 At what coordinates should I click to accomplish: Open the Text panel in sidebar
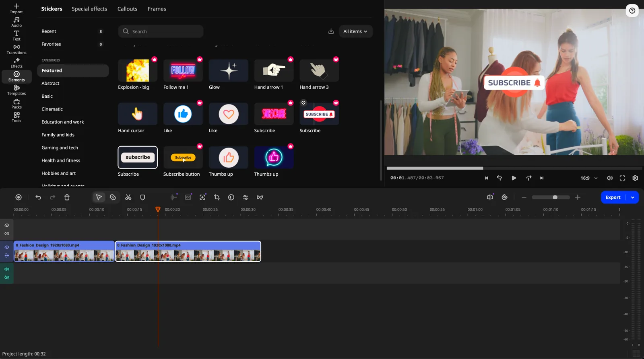coord(17,36)
